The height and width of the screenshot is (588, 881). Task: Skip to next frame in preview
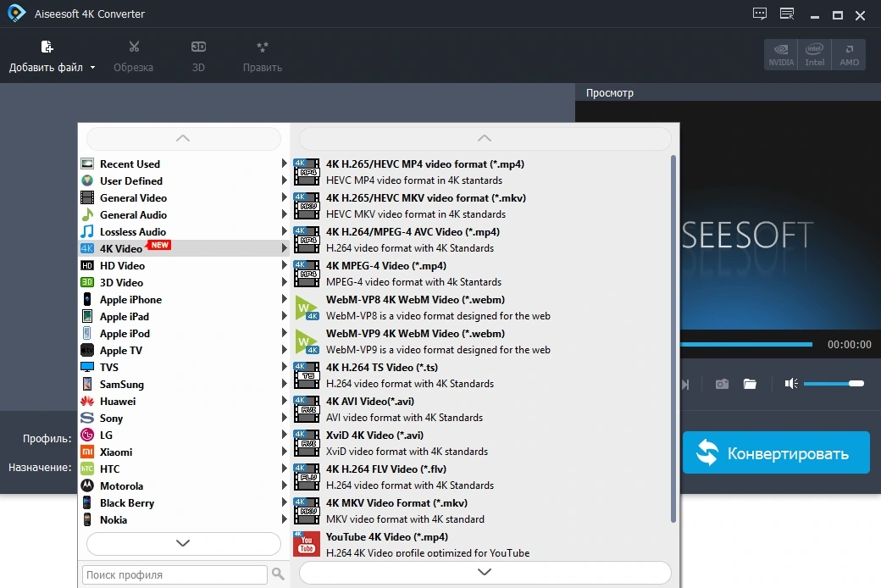click(685, 385)
